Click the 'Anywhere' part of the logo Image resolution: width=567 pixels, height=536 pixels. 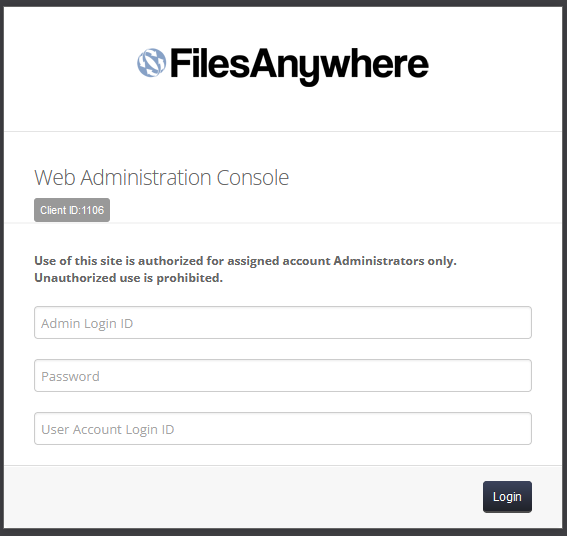pos(340,66)
